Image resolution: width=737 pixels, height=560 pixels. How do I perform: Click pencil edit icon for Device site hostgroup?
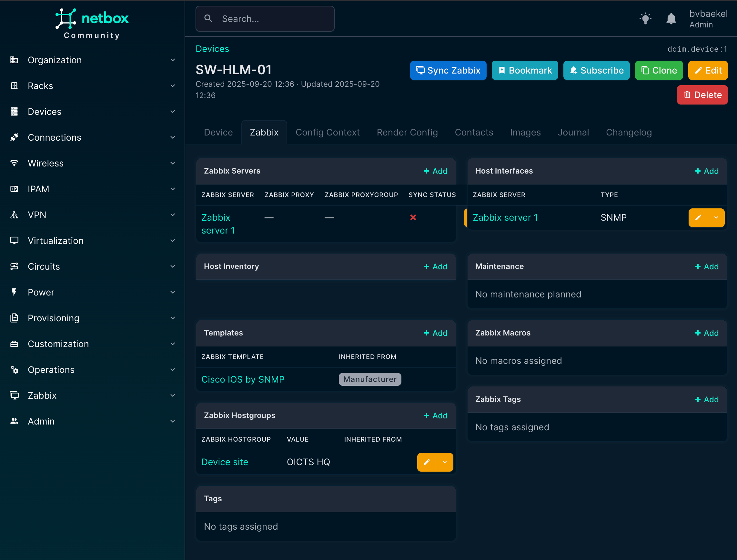(x=427, y=462)
